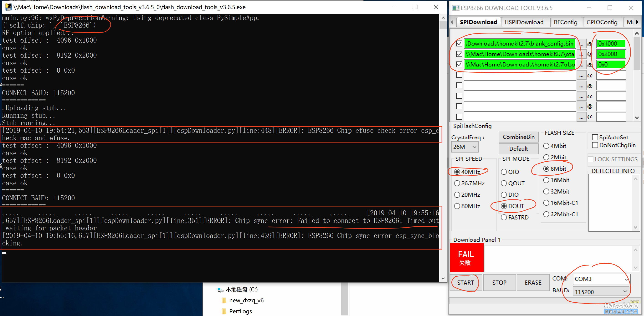This screenshot has height=316, width=644.
Task: Open the PerfLogs folder
Action: 237,311
